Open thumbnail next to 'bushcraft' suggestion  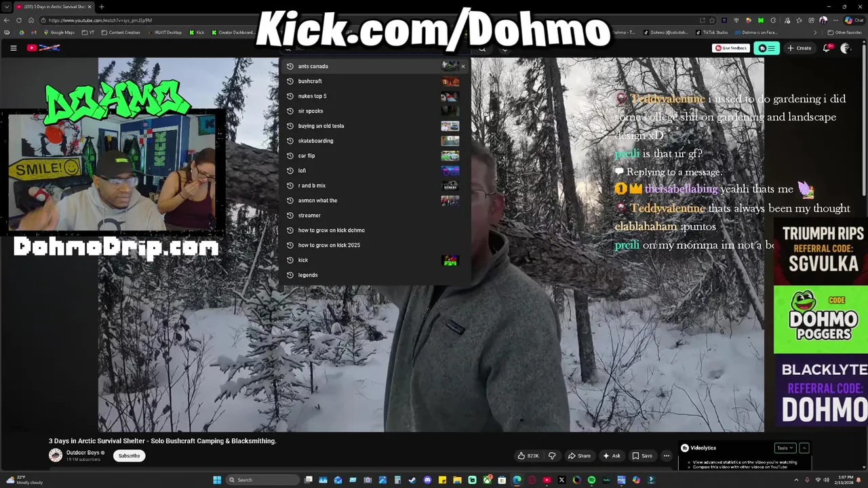point(450,81)
